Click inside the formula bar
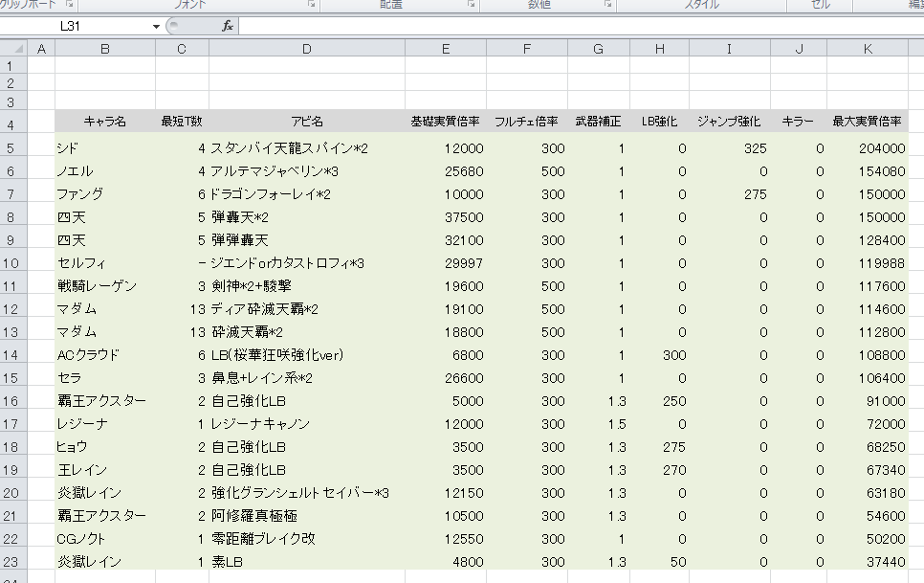The height and width of the screenshot is (583, 924). [581, 27]
